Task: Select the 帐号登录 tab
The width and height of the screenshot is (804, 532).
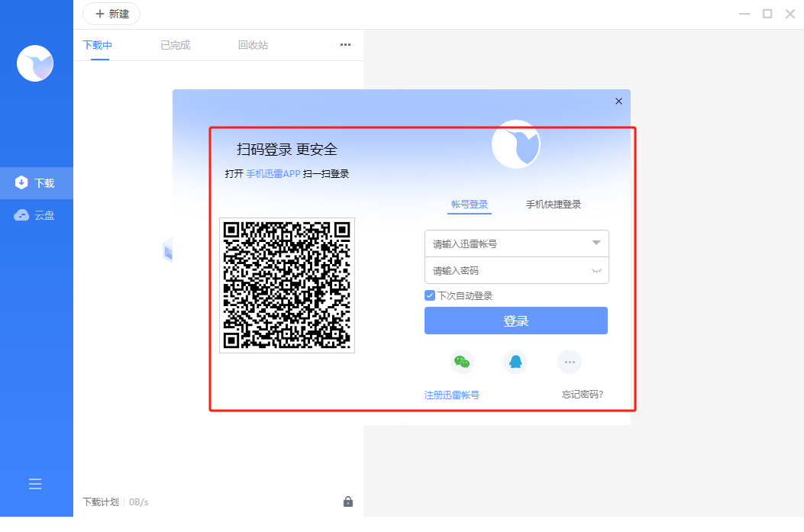Action: 470,205
